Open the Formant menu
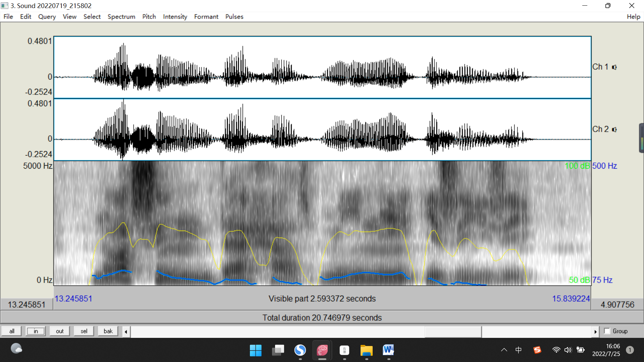The image size is (644, 362). coord(206,16)
